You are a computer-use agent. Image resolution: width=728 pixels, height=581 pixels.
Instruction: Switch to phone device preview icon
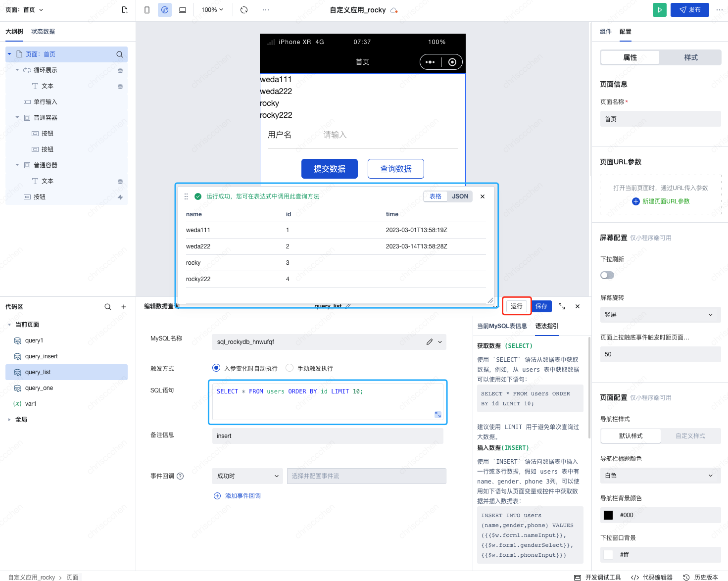[x=147, y=10]
